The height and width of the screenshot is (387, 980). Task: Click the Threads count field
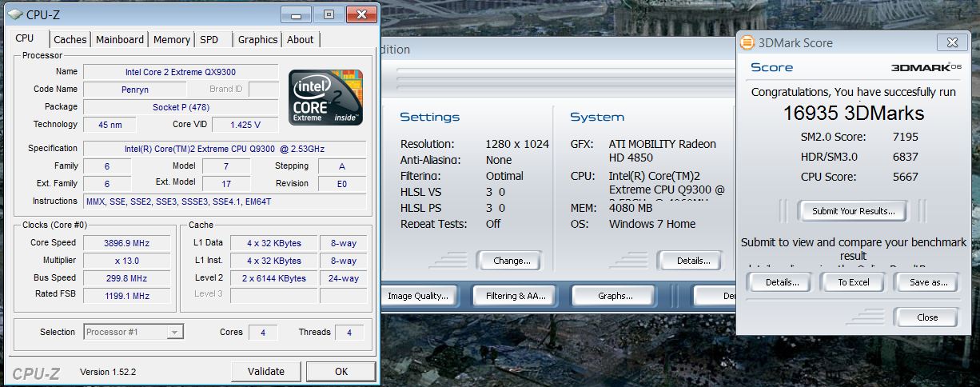tap(349, 333)
